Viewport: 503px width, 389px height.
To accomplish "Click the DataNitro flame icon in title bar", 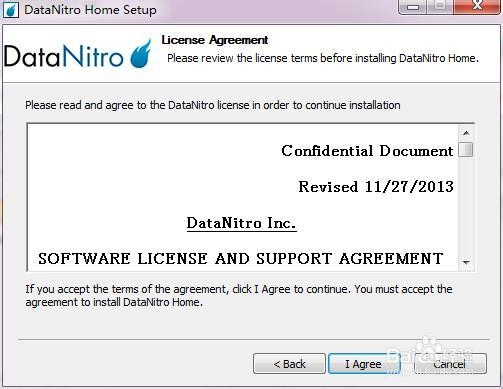I will pyautogui.click(x=11, y=10).
